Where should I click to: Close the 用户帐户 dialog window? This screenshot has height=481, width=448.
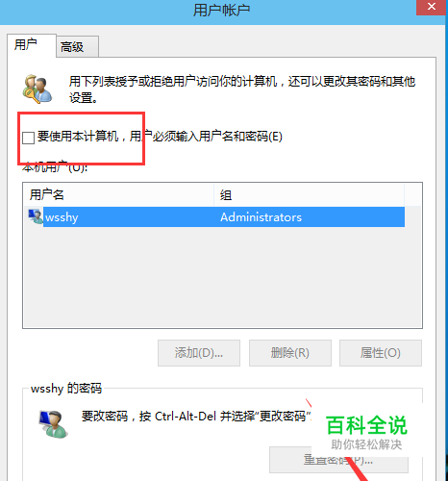(x=432, y=7)
